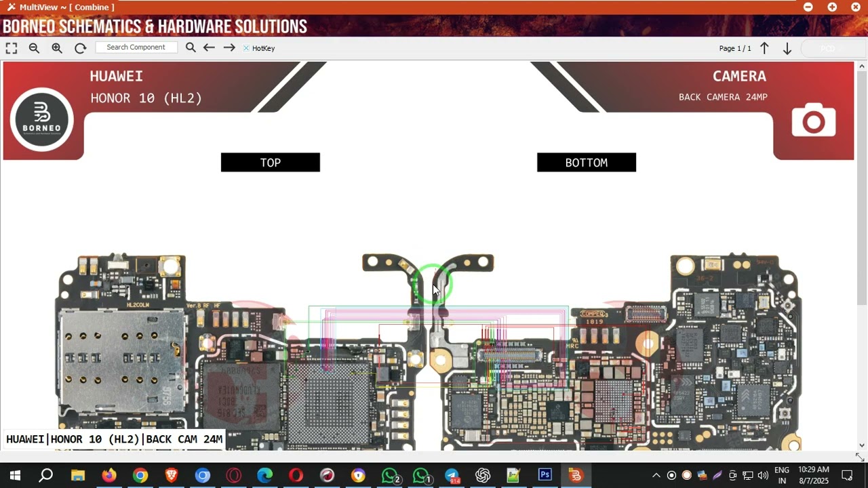Click the bottom caption 'BACK CAM 24M' label
The width and height of the screenshot is (868, 488).
click(184, 439)
